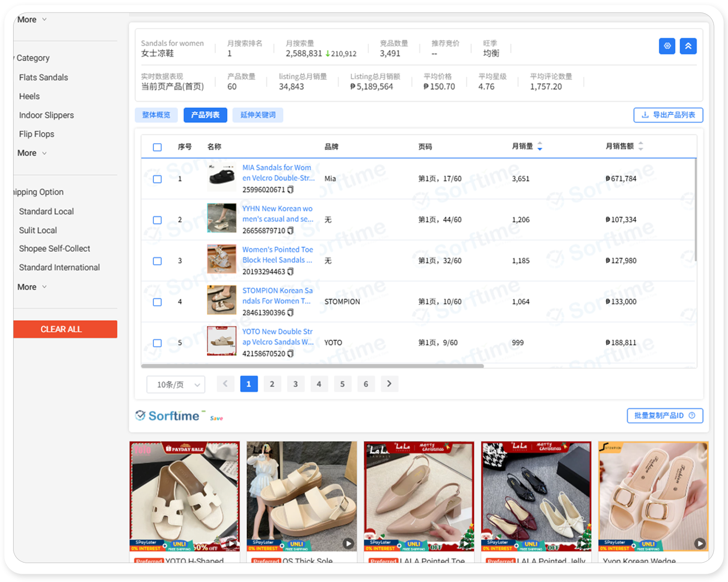Open the 10条/页 page size dropdown
The image size is (728, 582).
(176, 384)
